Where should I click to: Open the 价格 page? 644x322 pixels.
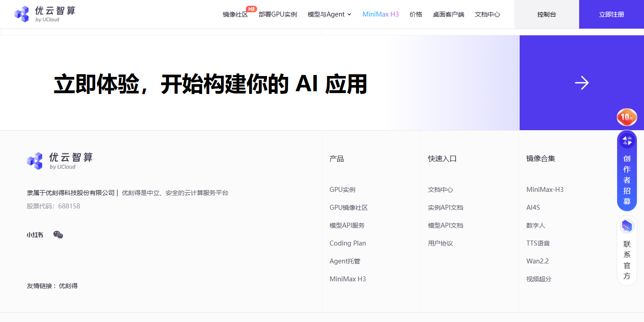coord(416,14)
